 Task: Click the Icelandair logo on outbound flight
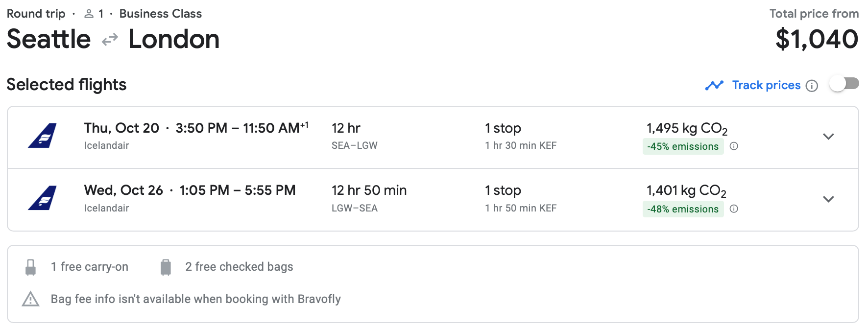coord(43,136)
